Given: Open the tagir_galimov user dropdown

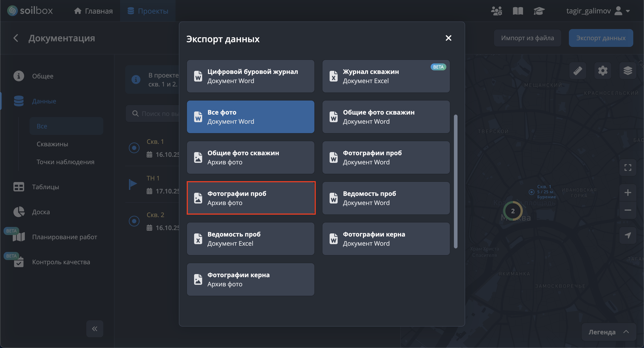Looking at the screenshot, I should [x=598, y=11].
